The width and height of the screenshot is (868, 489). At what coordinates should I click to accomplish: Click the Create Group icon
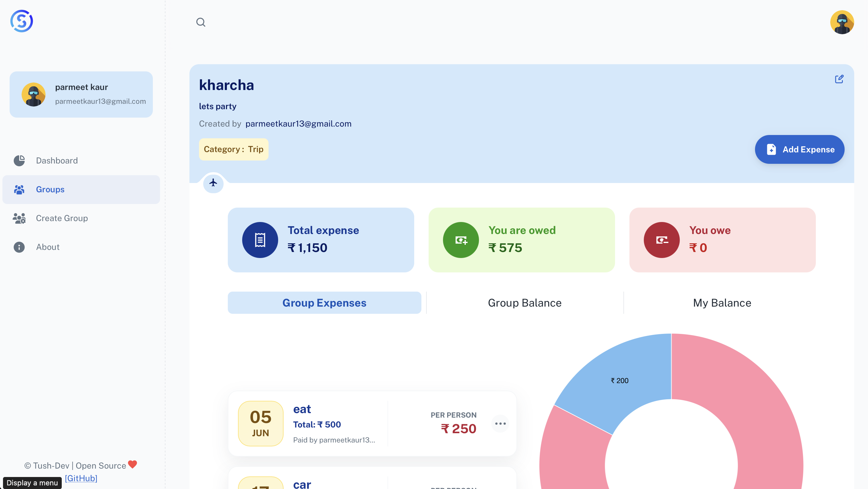click(19, 218)
